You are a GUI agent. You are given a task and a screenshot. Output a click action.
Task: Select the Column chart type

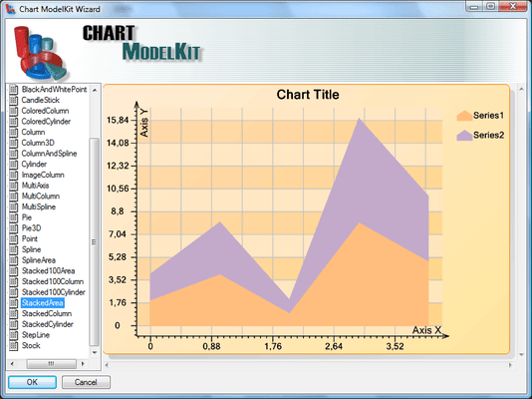point(33,132)
